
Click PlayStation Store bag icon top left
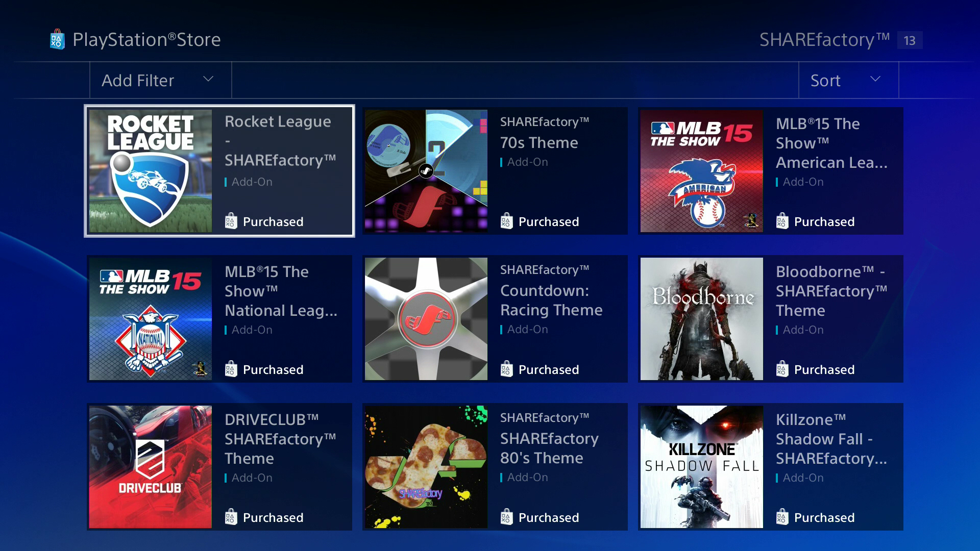pyautogui.click(x=56, y=37)
